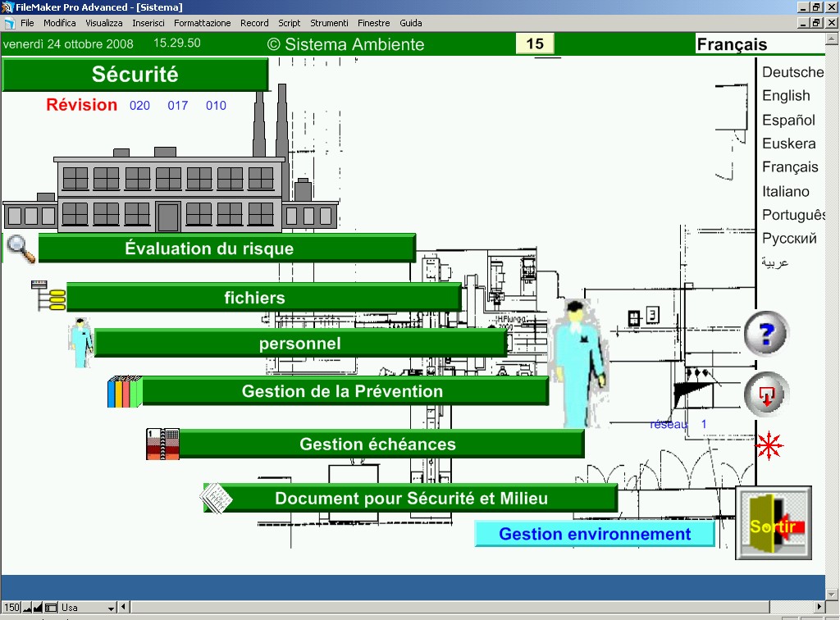
Task: Click the database tree icon beside fichiers
Action: (48, 295)
